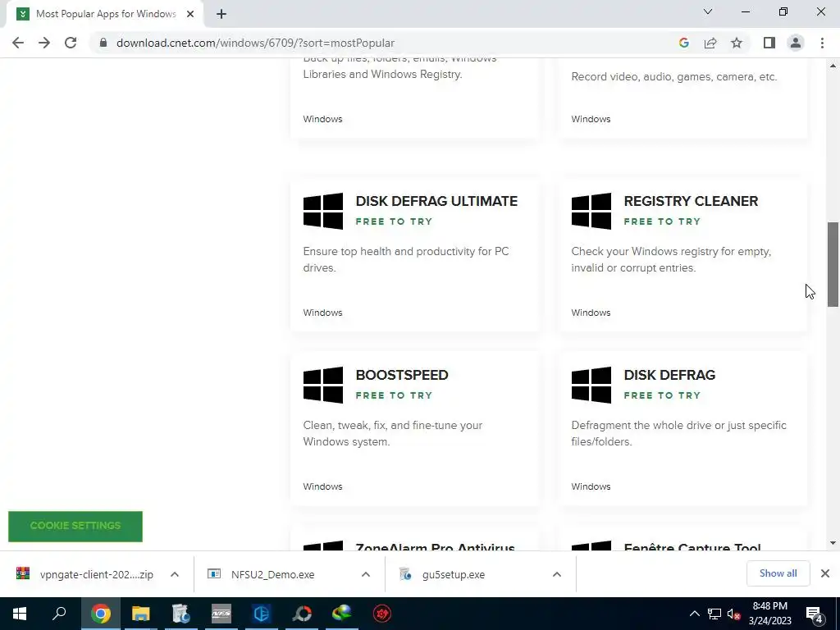Open the BOOSTSPEED listing
This screenshot has width=840, height=630.
(x=402, y=375)
